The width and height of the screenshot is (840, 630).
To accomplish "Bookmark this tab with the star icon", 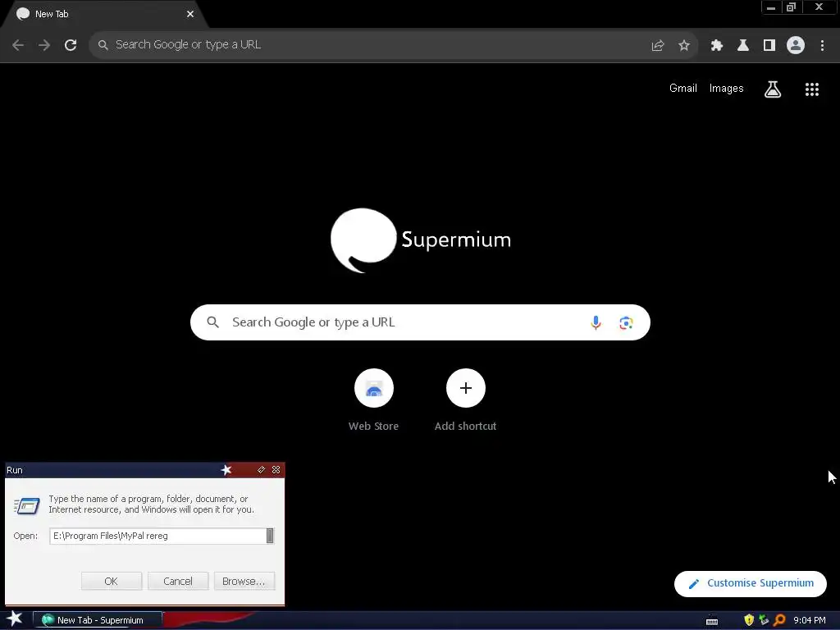I will coord(684,45).
